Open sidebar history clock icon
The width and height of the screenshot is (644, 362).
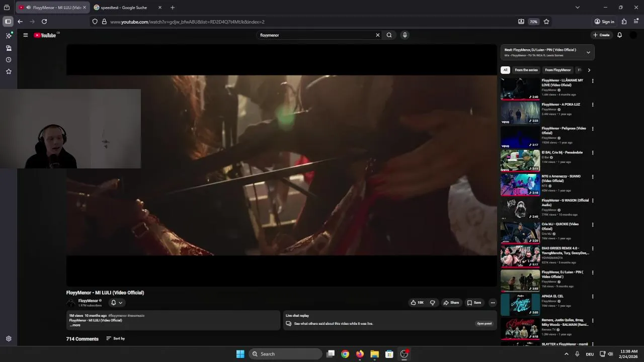[9, 60]
